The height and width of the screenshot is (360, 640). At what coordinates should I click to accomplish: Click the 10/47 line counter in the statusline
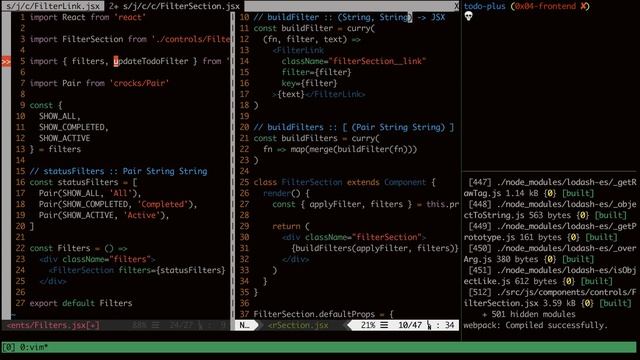[410, 325]
